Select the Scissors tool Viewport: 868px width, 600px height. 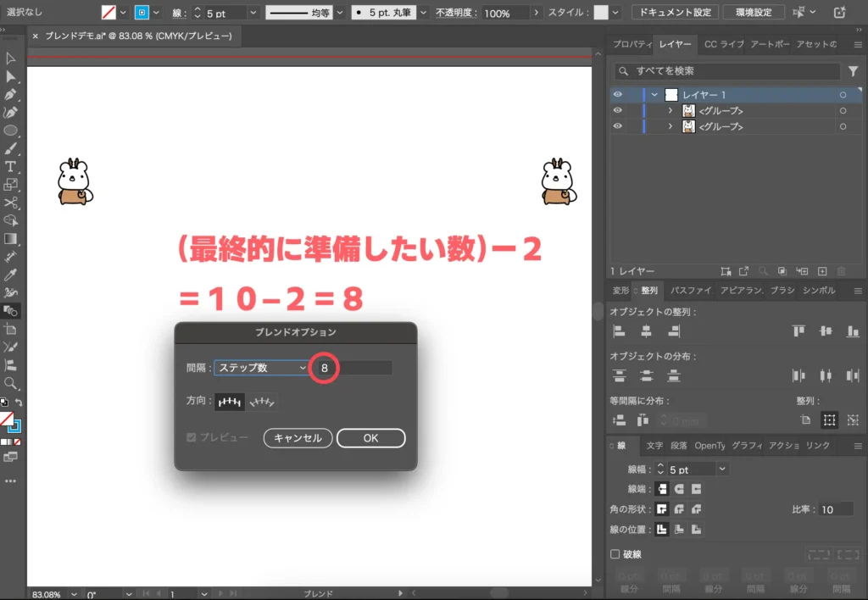11,203
